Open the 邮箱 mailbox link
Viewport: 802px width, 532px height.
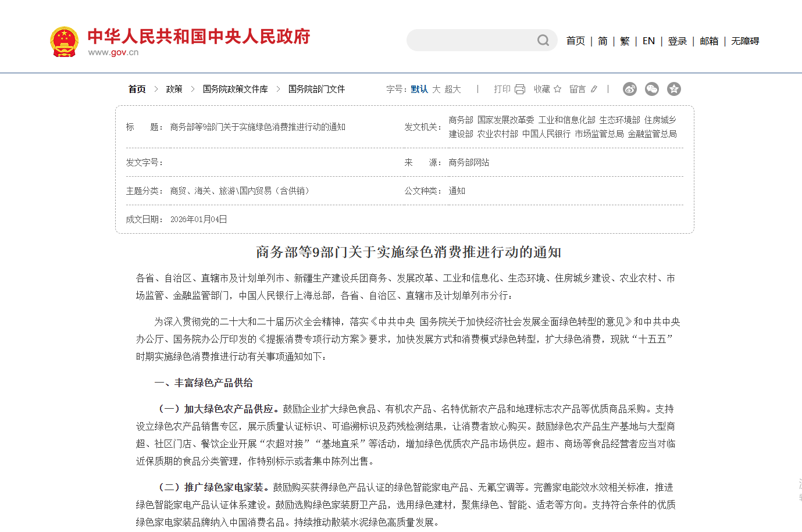click(x=709, y=41)
